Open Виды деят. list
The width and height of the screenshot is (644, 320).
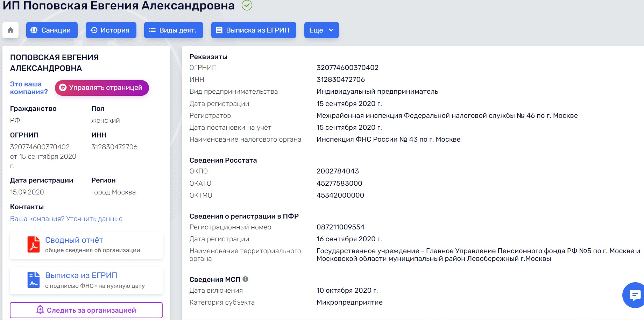(x=174, y=30)
